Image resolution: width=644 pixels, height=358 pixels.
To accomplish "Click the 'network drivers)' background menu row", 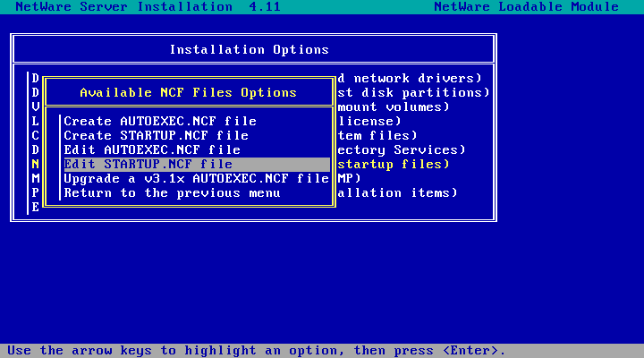I will [x=410, y=78].
